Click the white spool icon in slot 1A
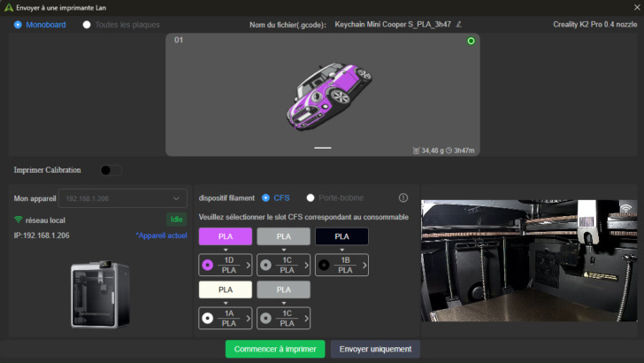This screenshot has width=644, height=363. [x=208, y=318]
